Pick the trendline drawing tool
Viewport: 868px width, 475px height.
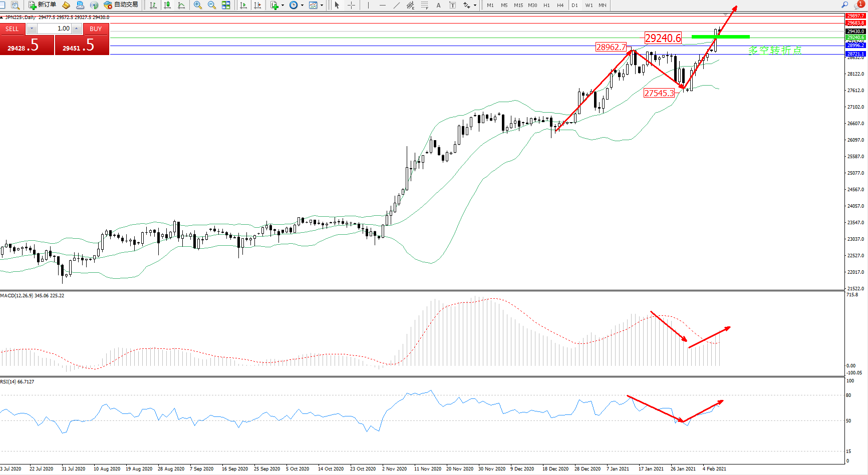[396, 5]
